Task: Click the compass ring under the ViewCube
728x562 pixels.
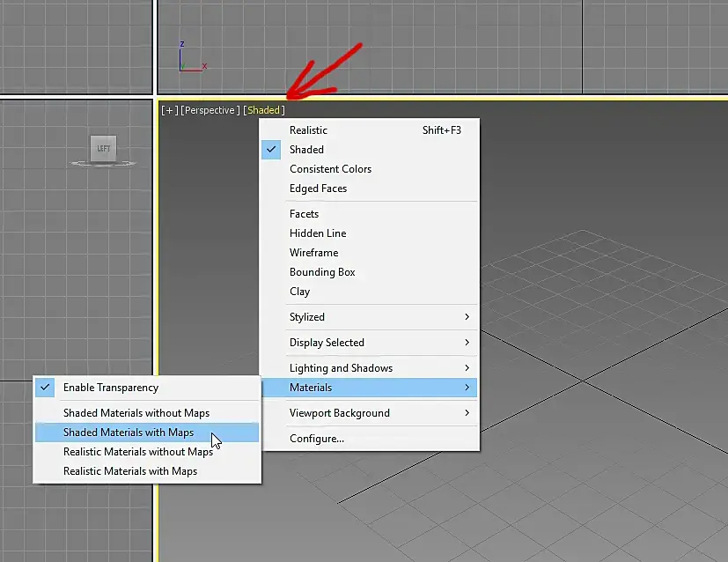Action: pos(103,164)
